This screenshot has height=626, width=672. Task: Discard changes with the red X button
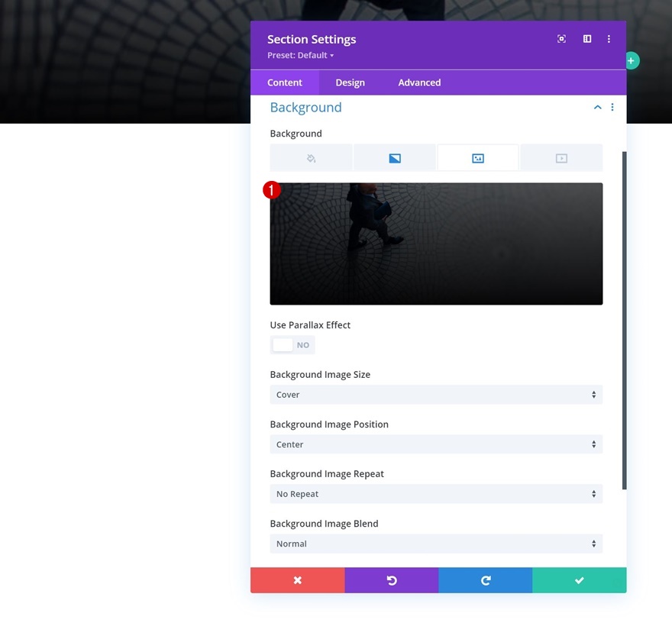coord(297,580)
